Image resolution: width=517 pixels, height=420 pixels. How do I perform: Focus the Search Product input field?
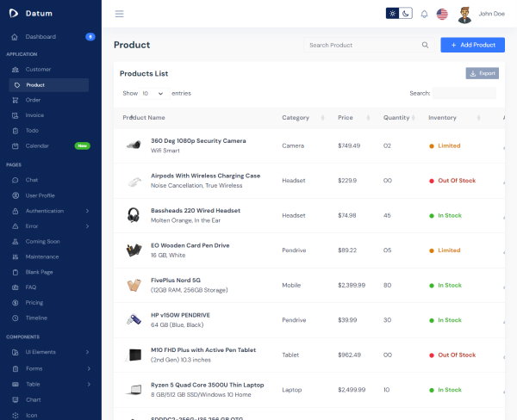[x=362, y=45]
